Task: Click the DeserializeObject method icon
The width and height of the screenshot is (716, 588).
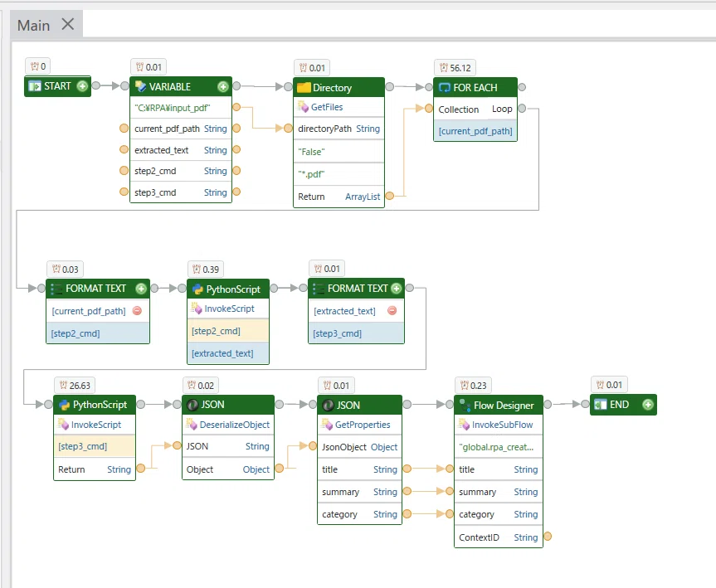Action: pyautogui.click(x=192, y=425)
